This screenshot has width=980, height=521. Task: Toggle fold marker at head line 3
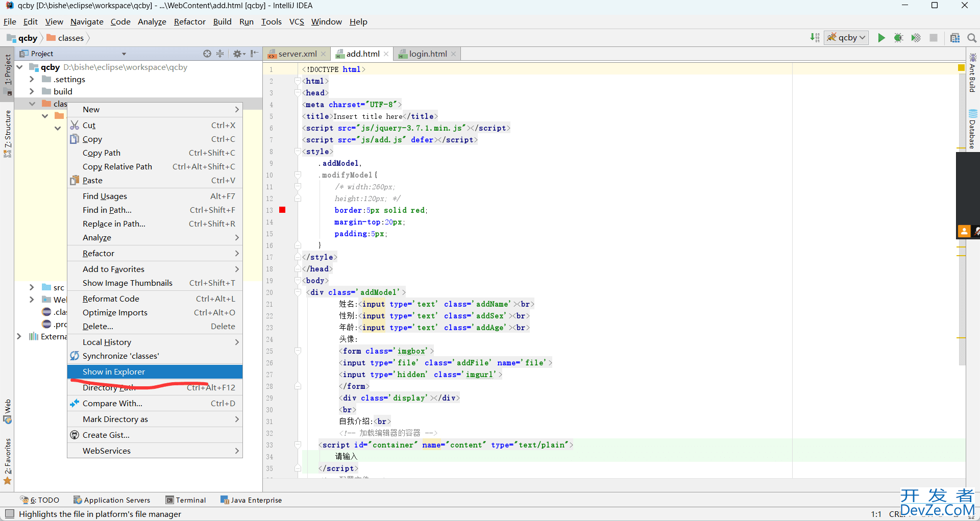(x=298, y=92)
